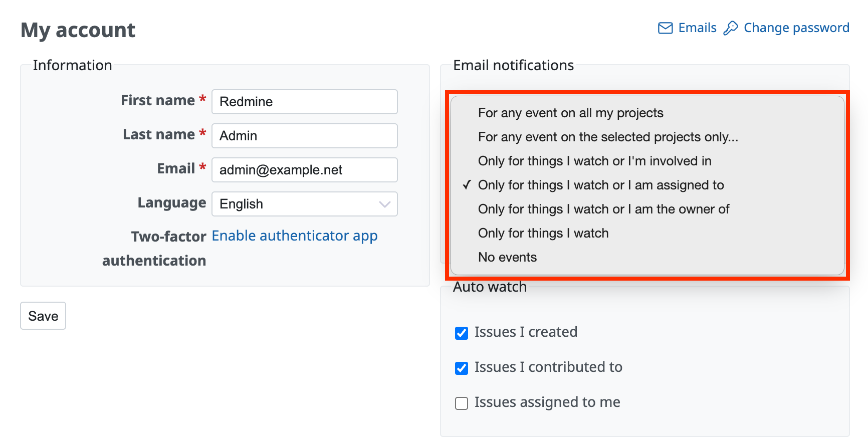Pick 'Only for things I watch or I am the owner of'
This screenshot has height=443, width=868.
pos(647,209)
